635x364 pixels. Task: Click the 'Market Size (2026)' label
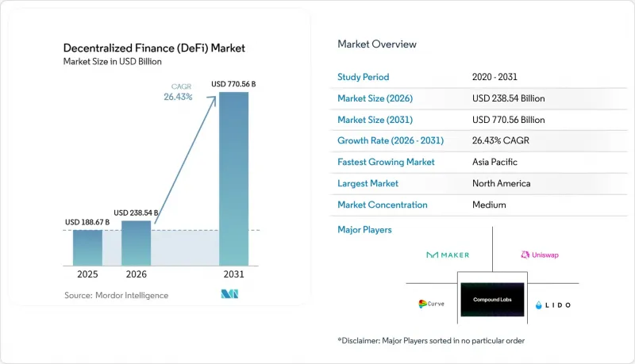(375, 98)
